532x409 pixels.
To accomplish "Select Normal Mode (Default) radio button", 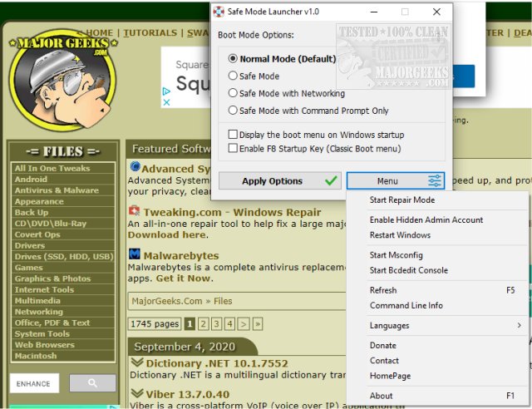I will (x=233, y=59).
